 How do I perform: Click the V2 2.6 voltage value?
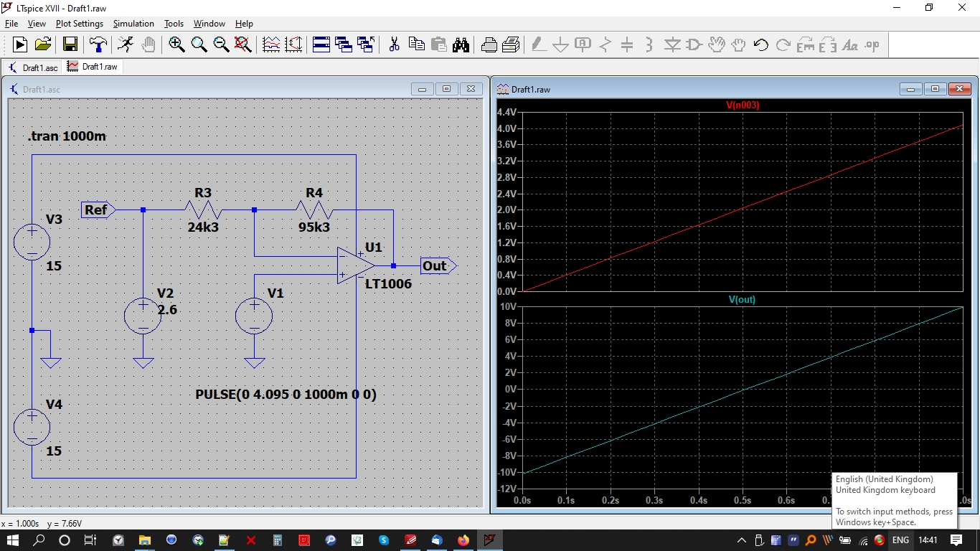point(167,311)
